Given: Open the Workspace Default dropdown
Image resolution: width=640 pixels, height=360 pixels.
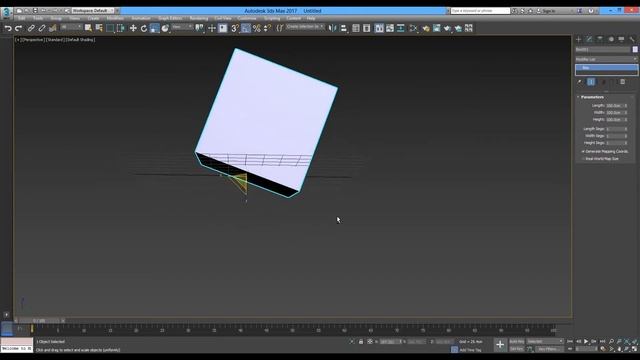Looking at the screenshot, I should click(x=93, y=11).
